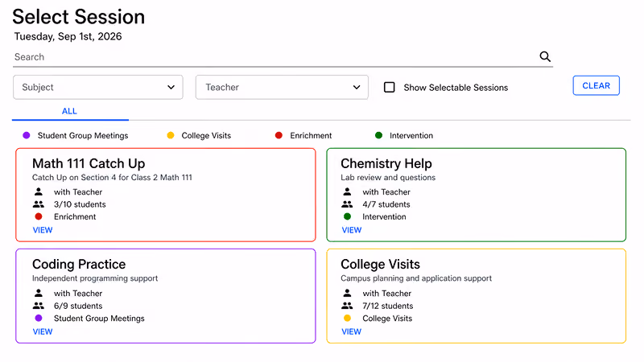Click 'with Teacher' text in Coding Practice
644x362 pixels.
[78, 294]
